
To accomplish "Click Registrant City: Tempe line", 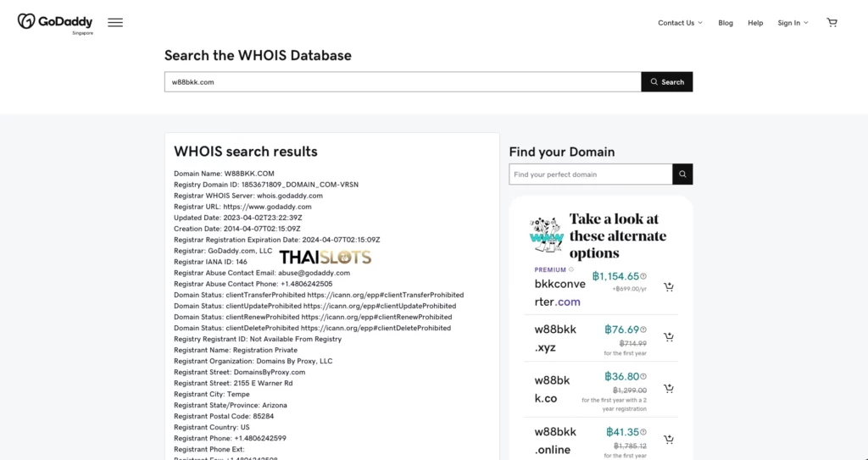I will click(x=211, y=394).
